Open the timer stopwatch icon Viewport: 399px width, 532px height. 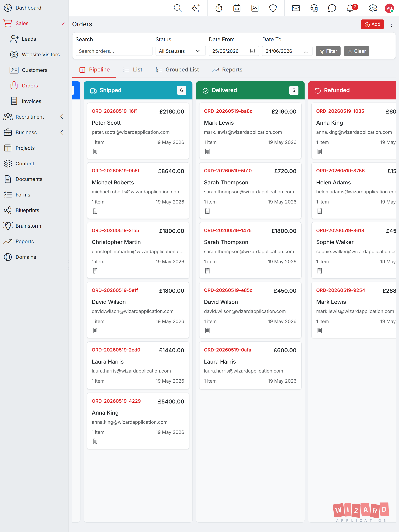tap(219, 8)
